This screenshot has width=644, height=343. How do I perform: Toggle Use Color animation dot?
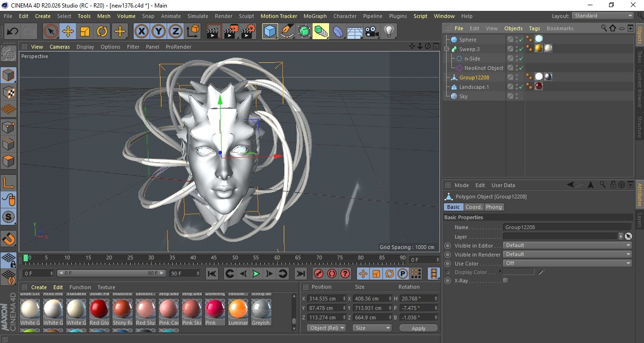[448, 264]
